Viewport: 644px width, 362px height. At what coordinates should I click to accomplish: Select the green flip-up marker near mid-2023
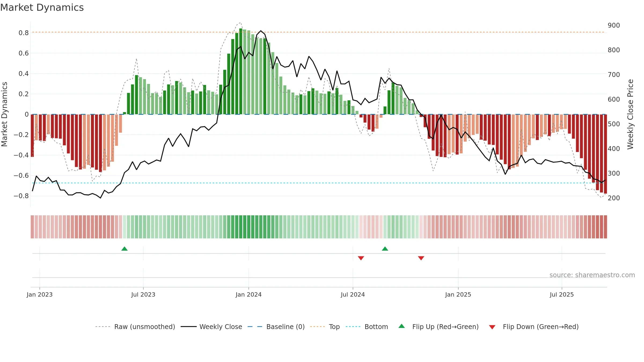(x=125, y=249)
